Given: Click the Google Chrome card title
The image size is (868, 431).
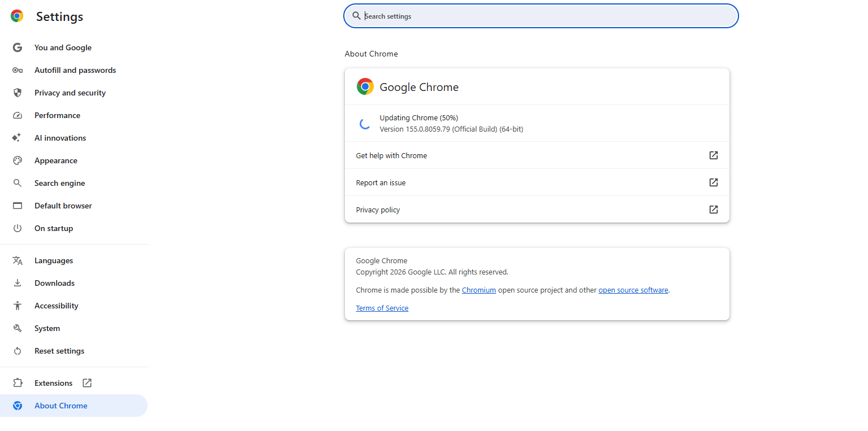Looking at the screenshot, I should [419, 87].
